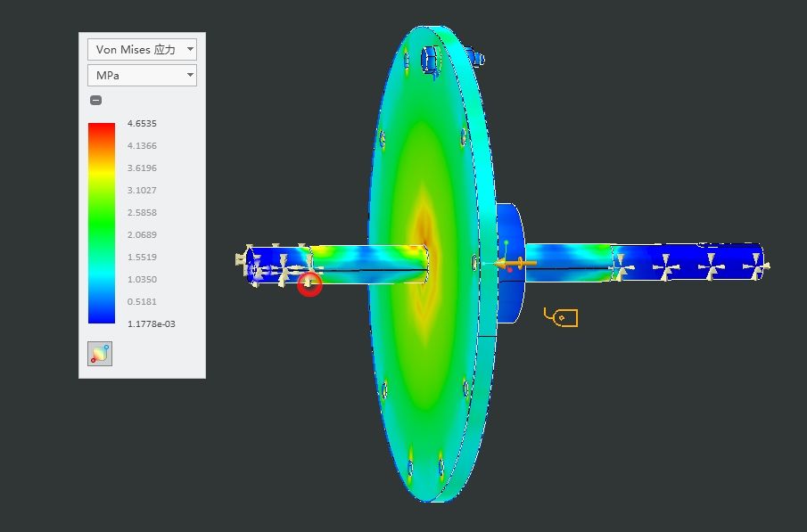
Task: Pick the blue bolt at the flange top
Action: [432, 60]
